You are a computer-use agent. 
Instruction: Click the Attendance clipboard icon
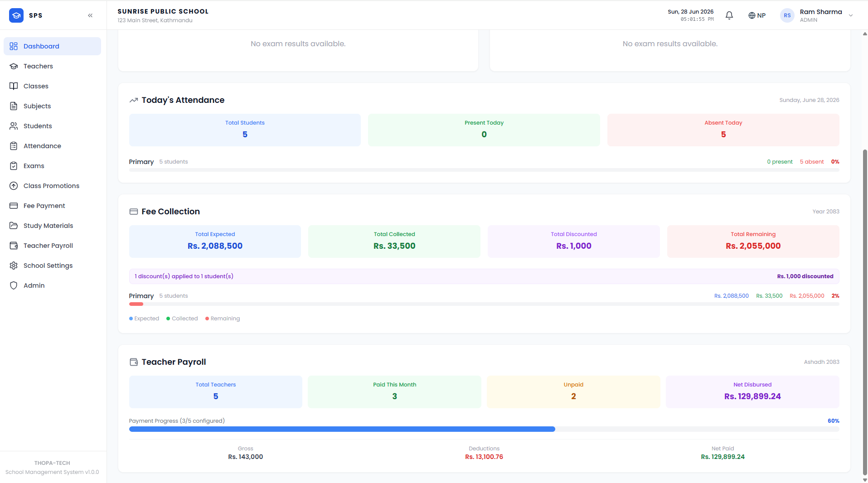coord(14,146)
